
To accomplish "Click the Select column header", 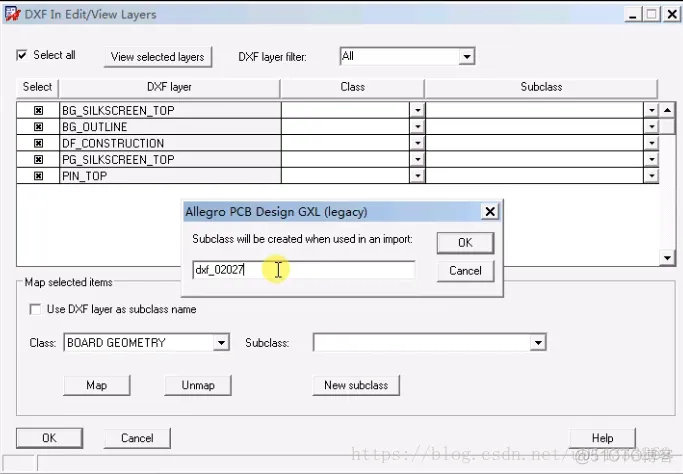I will (x=37, y=87).
